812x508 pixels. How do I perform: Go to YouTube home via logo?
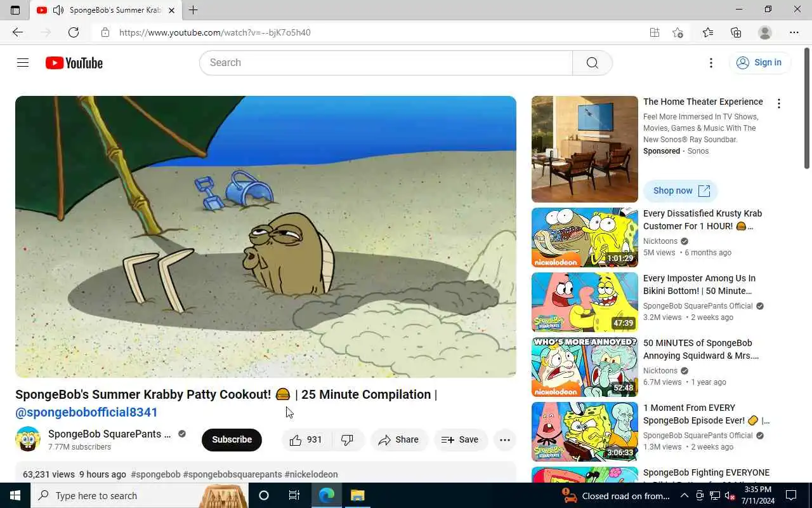[x=74, y=63]
